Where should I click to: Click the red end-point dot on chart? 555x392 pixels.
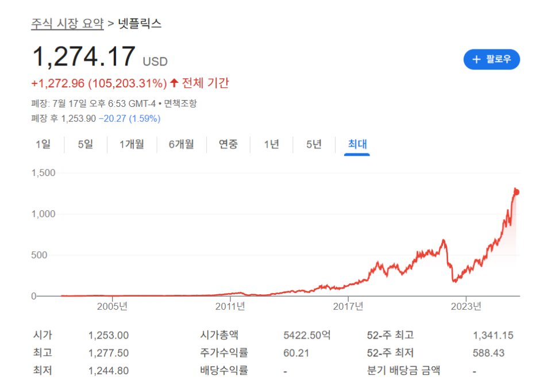pos(517,193)
